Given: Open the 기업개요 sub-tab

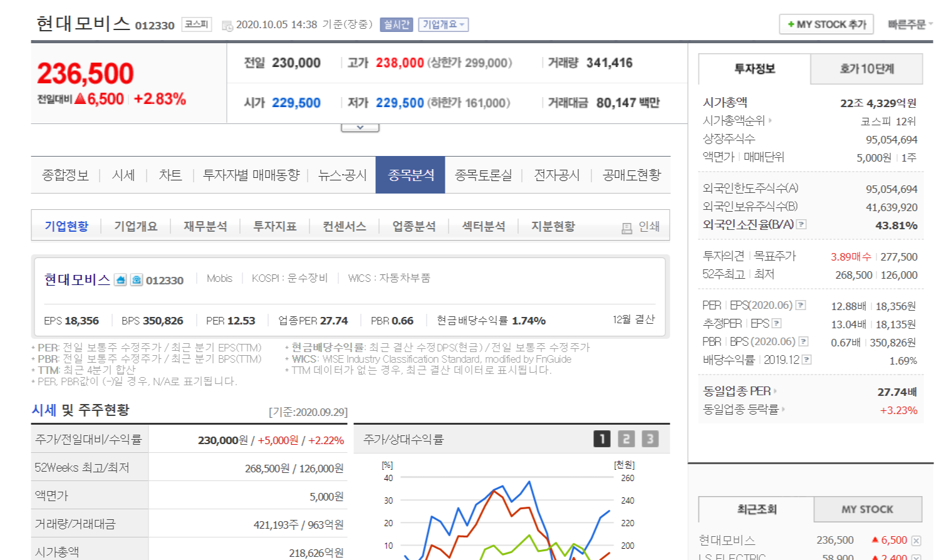Looking at the screenshot, I should tap(135, 226).
